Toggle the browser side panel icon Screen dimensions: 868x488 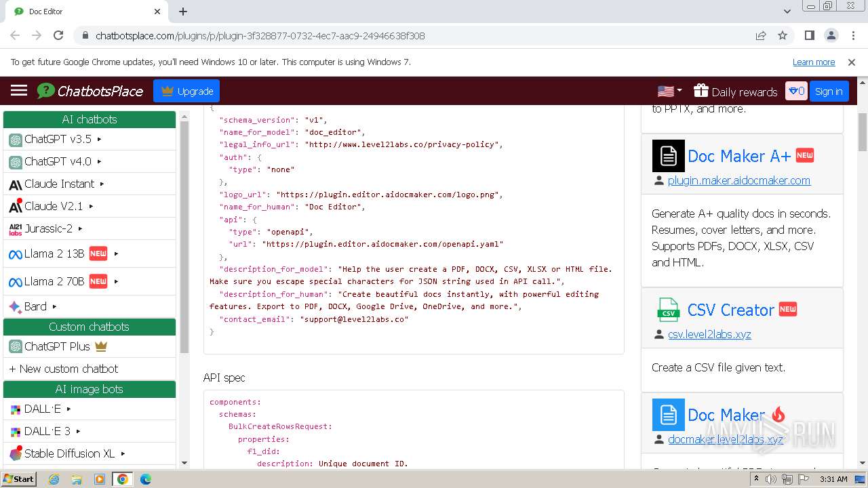[809, 35]
